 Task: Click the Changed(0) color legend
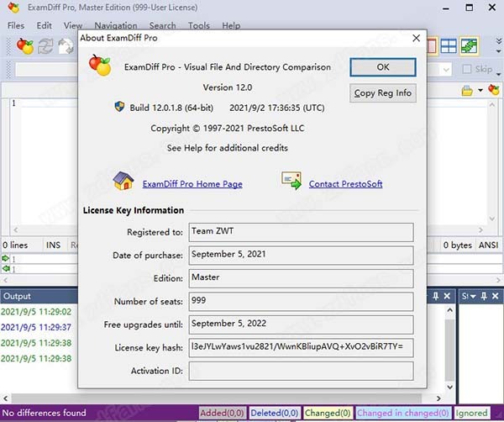pos(328,413)
